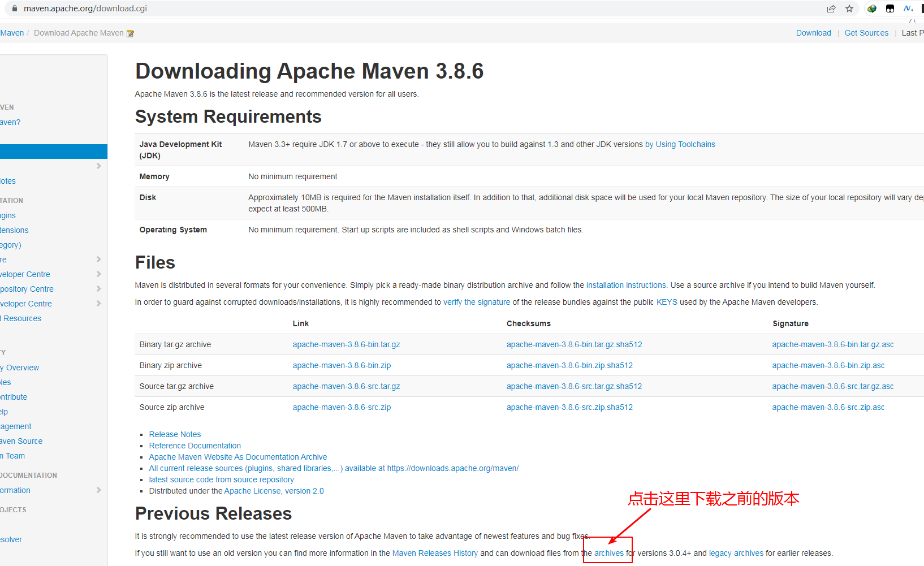Click the site lock icon in address bar
The width and height of the screenshot is (924, 566).
(15, 8)
